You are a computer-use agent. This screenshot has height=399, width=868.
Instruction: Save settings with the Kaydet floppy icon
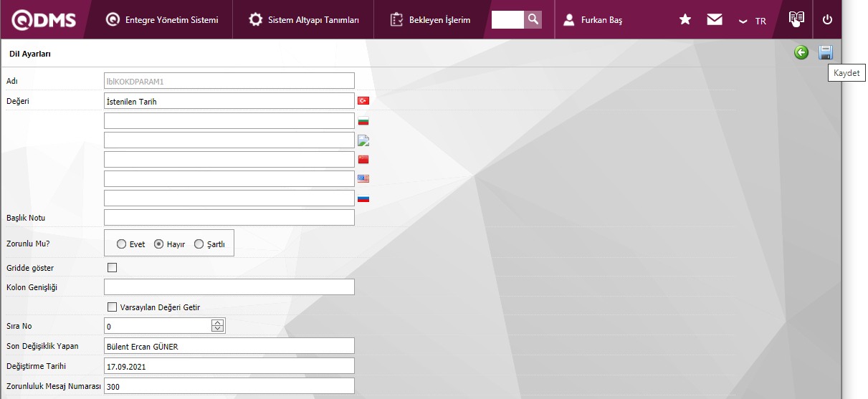click(826, 52)
